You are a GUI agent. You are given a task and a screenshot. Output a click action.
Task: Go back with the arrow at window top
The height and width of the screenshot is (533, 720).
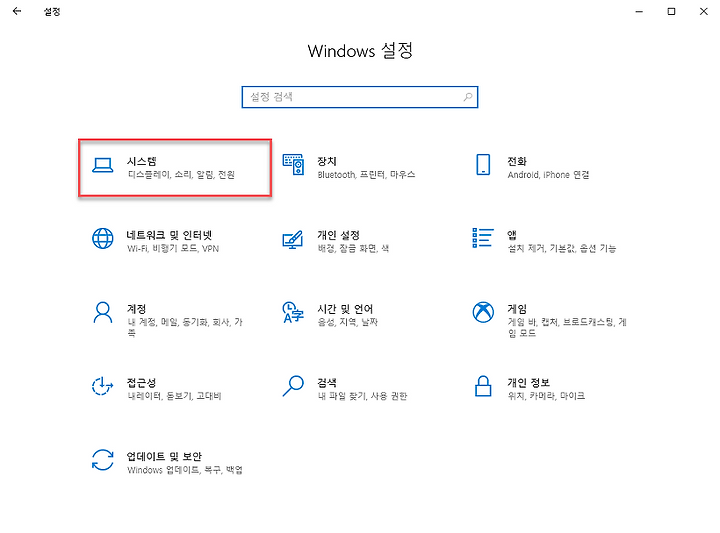point(17,11)
